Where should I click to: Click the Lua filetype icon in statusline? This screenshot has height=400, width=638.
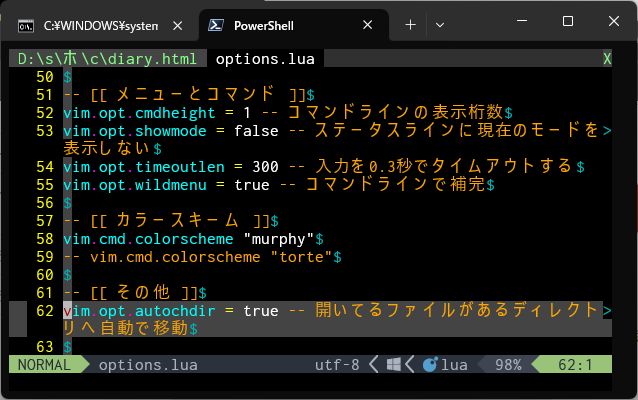[x=432, y=365]
